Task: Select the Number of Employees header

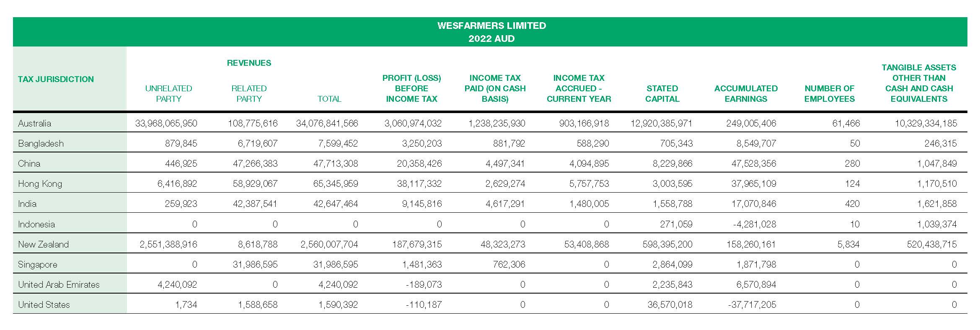Action: [829, 93]
